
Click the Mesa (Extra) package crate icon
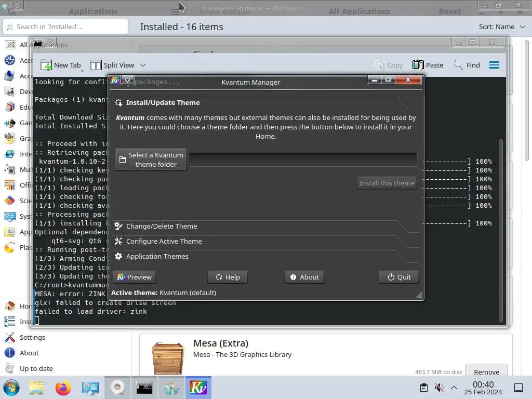coord(168,358)
